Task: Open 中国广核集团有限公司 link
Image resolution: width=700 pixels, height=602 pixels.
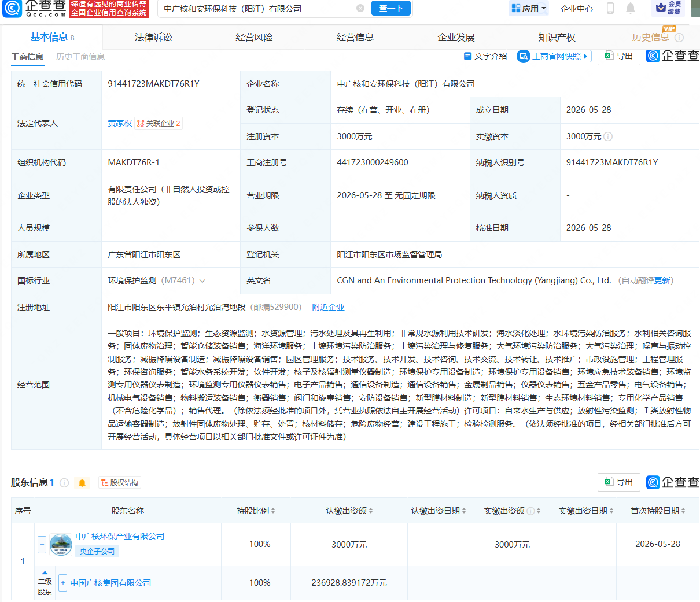Action: click(x=110, y=583)
